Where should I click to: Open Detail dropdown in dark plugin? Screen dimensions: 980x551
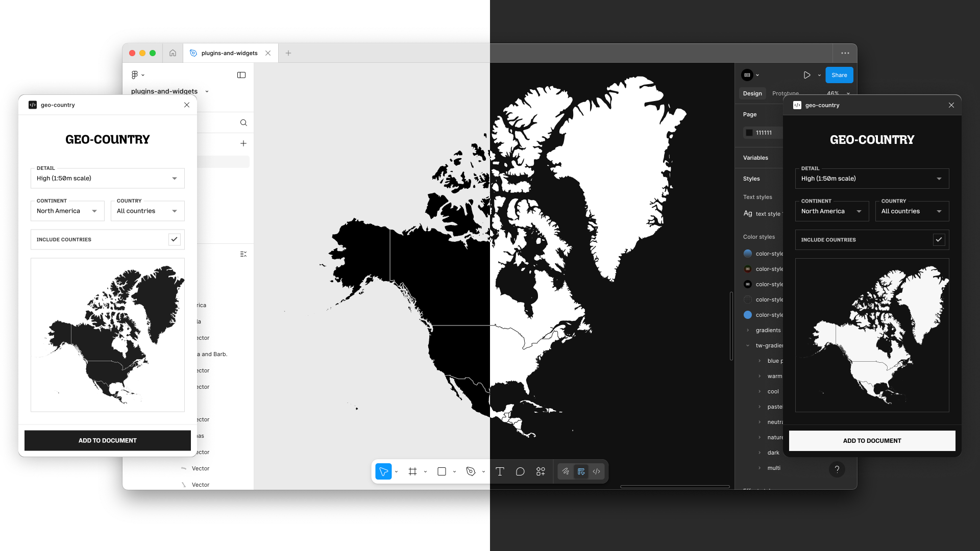[872, 179]
